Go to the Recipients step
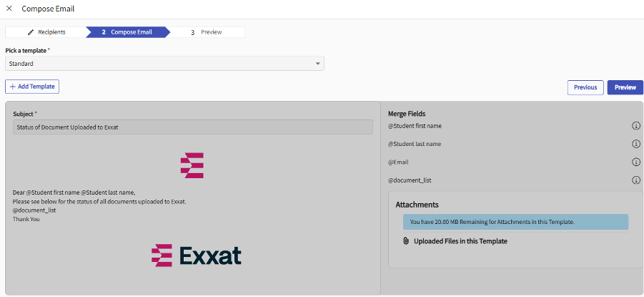Viewport: 644px width, 297px height. [x=46, y=32]
